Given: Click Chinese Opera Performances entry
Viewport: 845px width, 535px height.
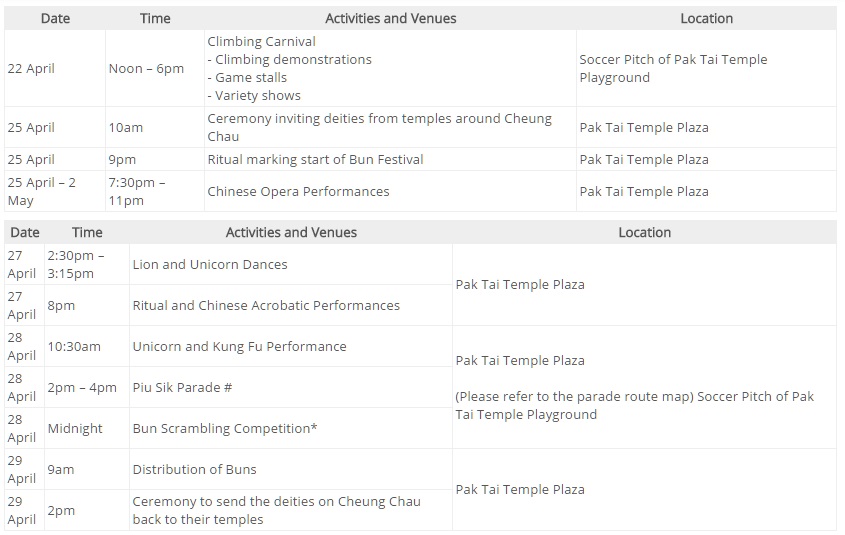Looking at the screenshot, I should 298,191.
